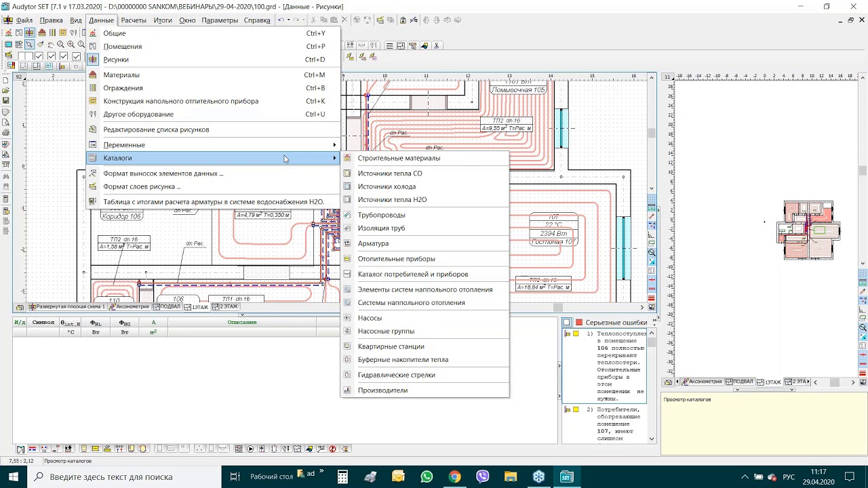This screenshot has width=868, height=488.
Task: Open WhatsApp from the taskbar
Action: tap(427, 476)
